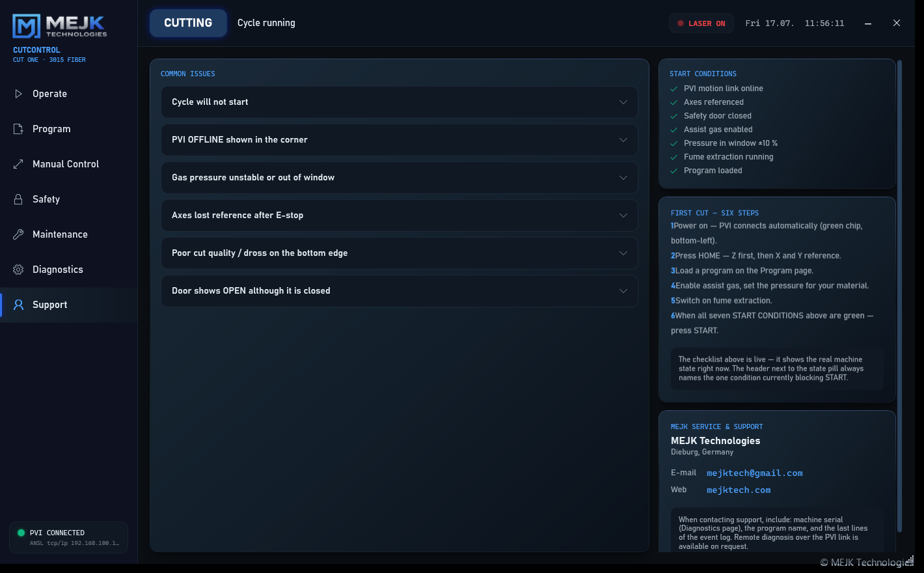Expand 'Gas pressure unstable or out of window'
This screenshot has height=573, width=924.
pyautogui.click(x=400, y=178)
